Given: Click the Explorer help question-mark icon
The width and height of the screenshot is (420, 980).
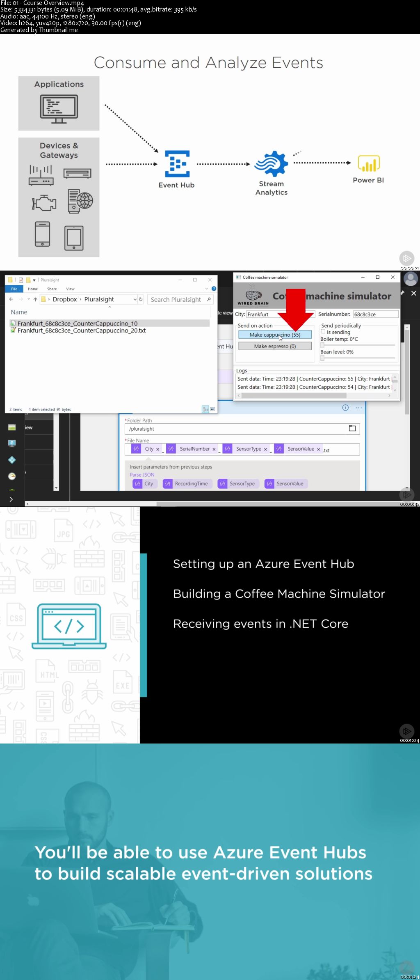Looking at the screenshot, I should (214, 289).
